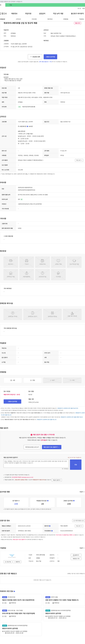Click the company logo image
The image size is (85, 644).
click(x=12, y=556)
